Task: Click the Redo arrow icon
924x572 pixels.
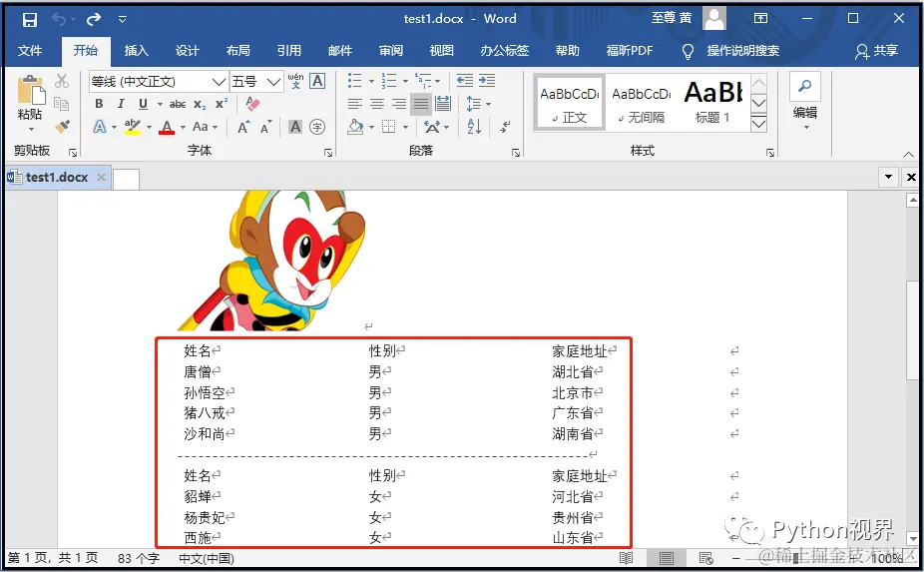Action: click(x=94, y=19)
